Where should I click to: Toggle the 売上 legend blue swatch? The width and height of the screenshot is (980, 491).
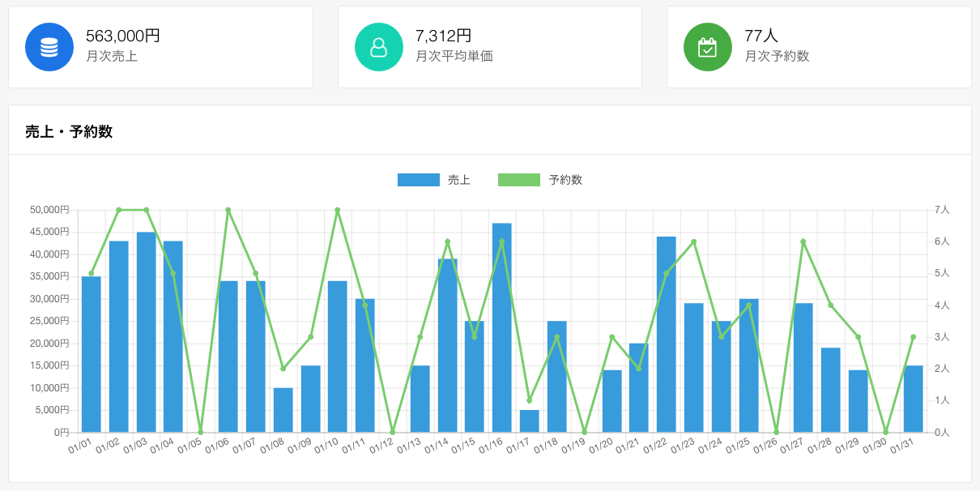click(x=418, y=180)
